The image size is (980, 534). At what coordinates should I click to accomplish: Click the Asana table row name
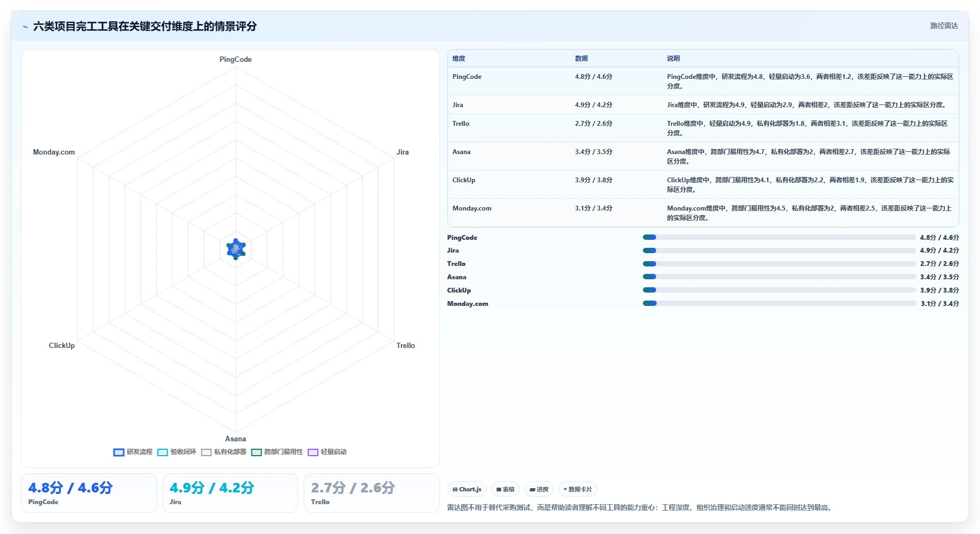461,152
